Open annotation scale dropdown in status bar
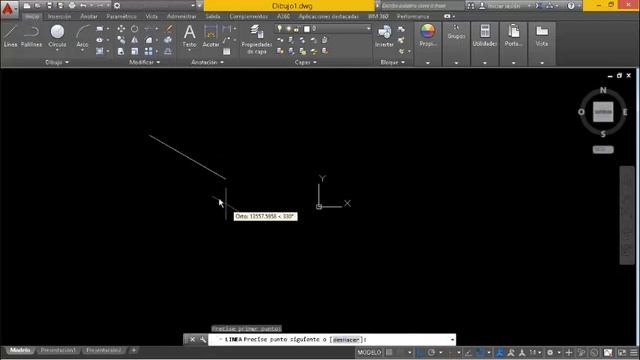Viewport: 640px width, 360px height. (535, 352)
